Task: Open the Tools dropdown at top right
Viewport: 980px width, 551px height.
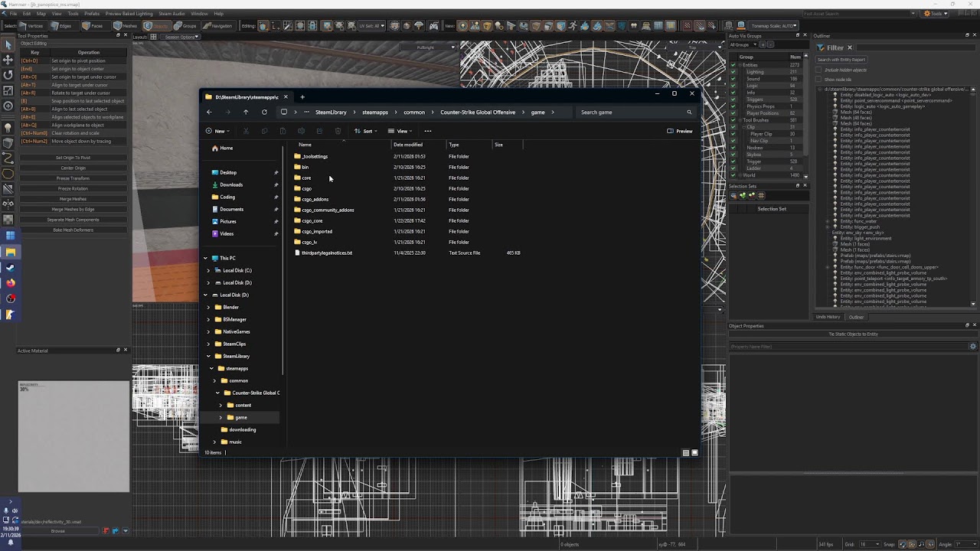Action: (x=936, y=13)
